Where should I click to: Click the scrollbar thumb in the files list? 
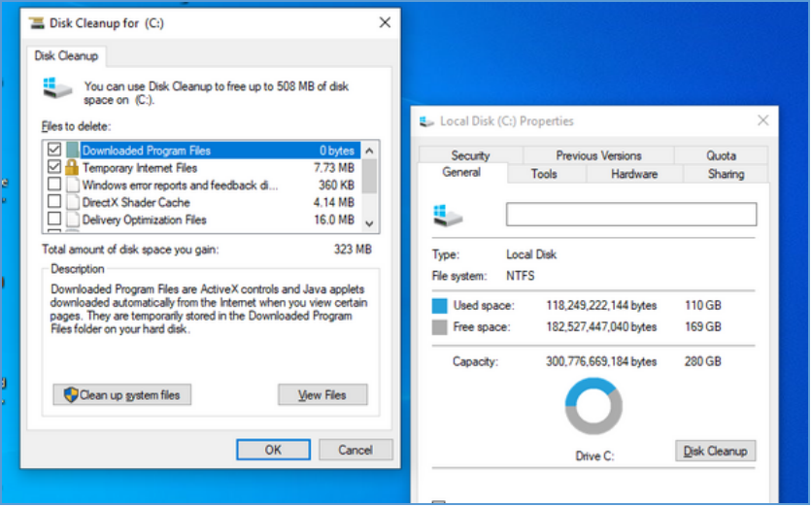[x=369, y=176]
